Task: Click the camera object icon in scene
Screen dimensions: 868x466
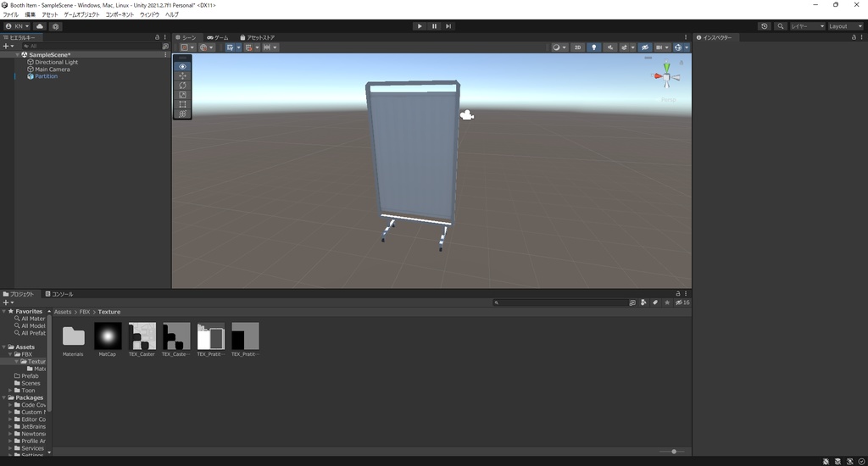Action: [467, 115]
